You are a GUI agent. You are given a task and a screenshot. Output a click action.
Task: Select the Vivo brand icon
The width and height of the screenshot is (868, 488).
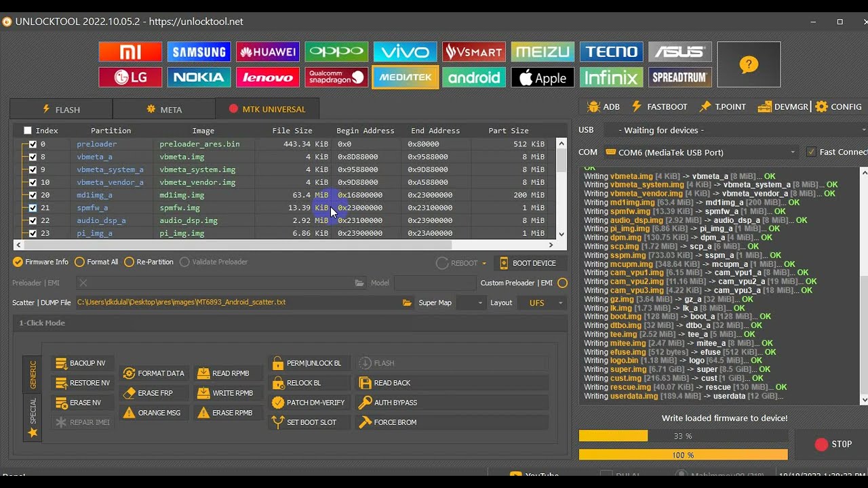405,52
